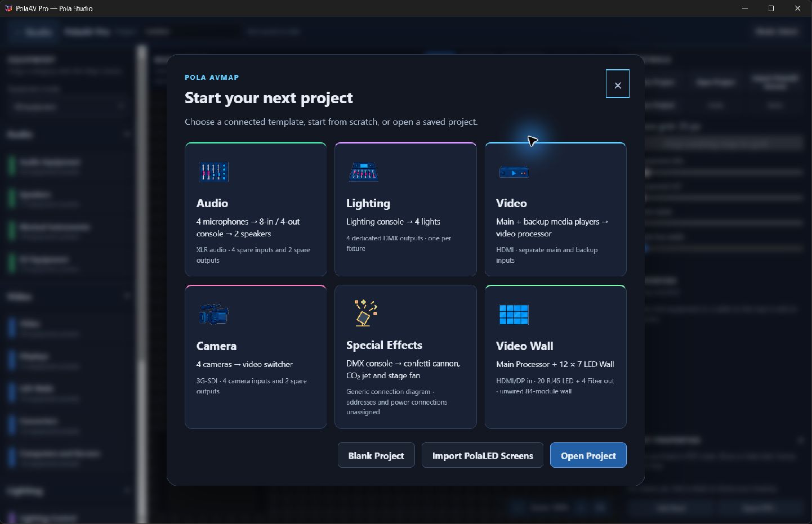The width and height of the screenshot is (812, 524).
Task: Click "3G-SDI · 4 camera inputs" description
Action: click(252, 386)
